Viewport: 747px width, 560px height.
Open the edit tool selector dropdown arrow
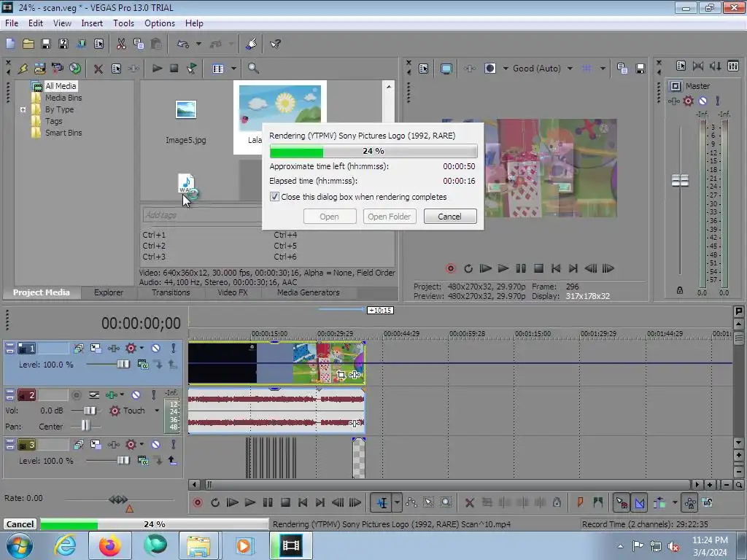click(397, 502)
